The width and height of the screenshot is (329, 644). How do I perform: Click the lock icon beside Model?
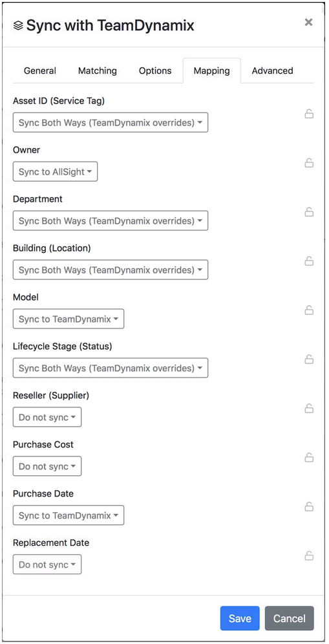(309, 310)
